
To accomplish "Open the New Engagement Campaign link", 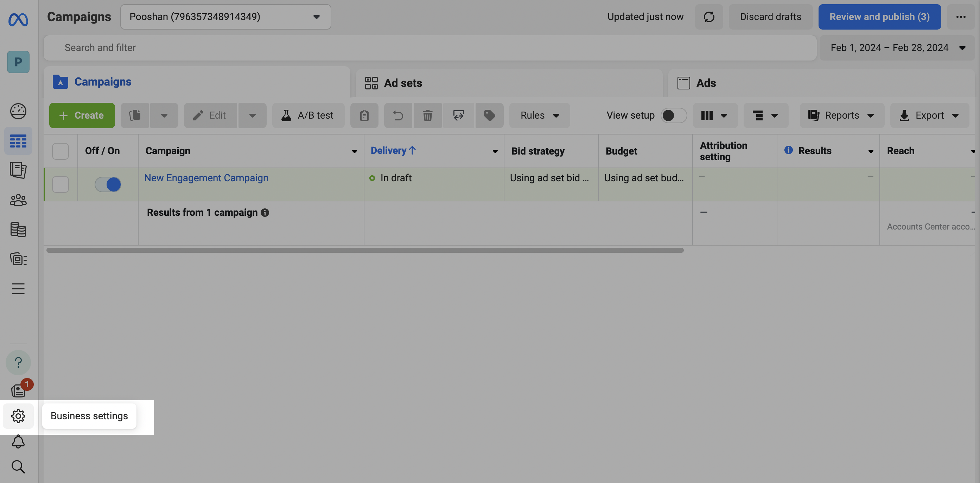I will pos(206,178).
